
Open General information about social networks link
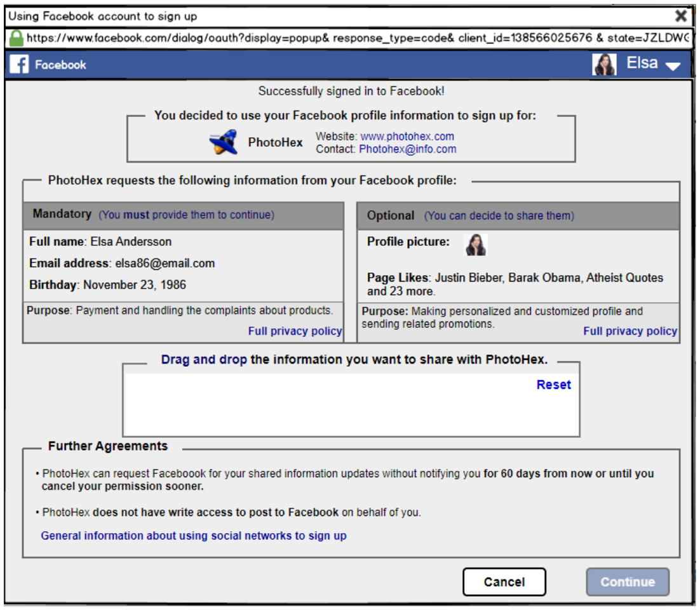click(x=194, y=536)
